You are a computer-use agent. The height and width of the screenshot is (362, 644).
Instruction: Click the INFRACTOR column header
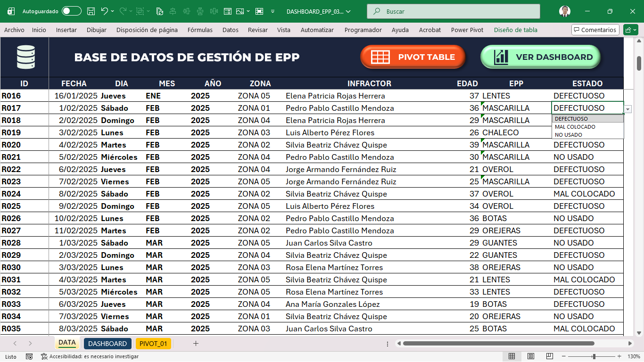pyautogui.click(x=369, y=83)
